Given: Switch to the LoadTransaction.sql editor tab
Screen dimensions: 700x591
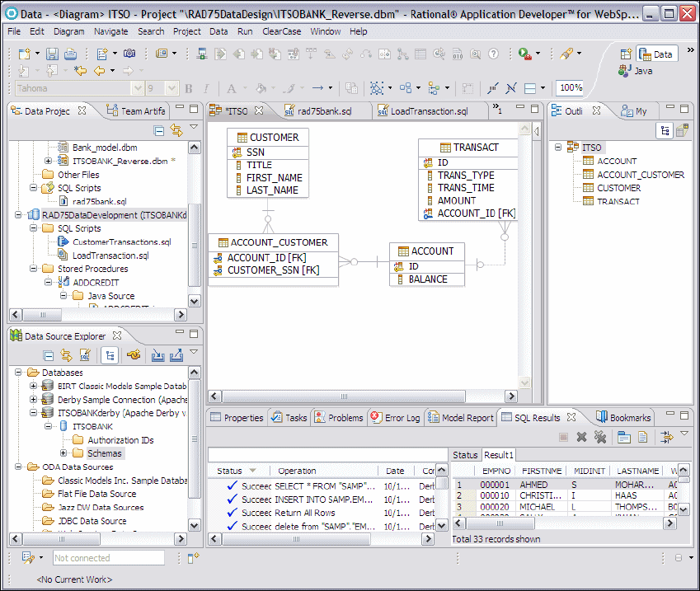Looking at the screenshot, I should point(428,111).
